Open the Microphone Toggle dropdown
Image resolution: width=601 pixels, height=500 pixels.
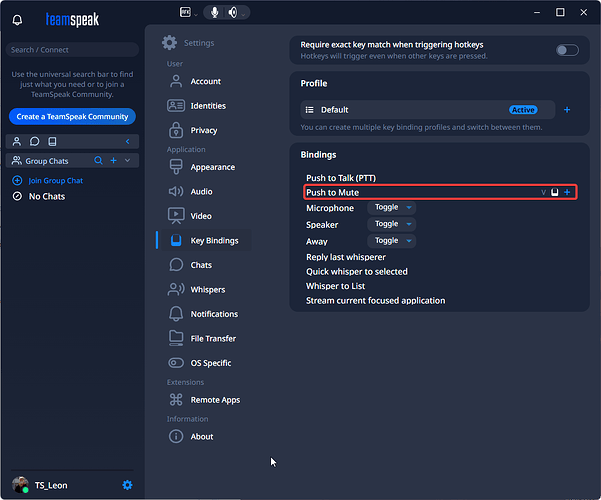tap(391, 208)
